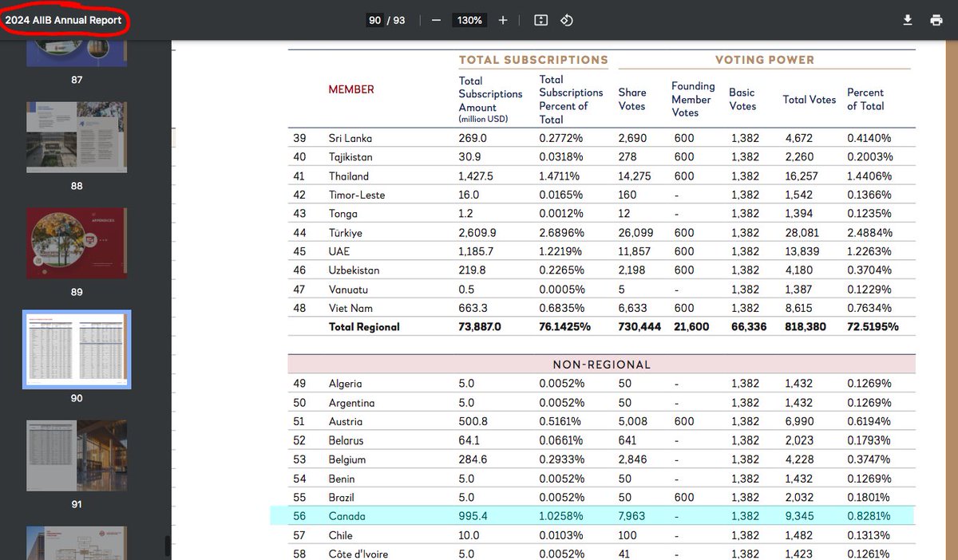The image size is (958, 560).
Task: Click the TOTAL SUBSCRIPTIONS header
Action: [x=533, y=60]
